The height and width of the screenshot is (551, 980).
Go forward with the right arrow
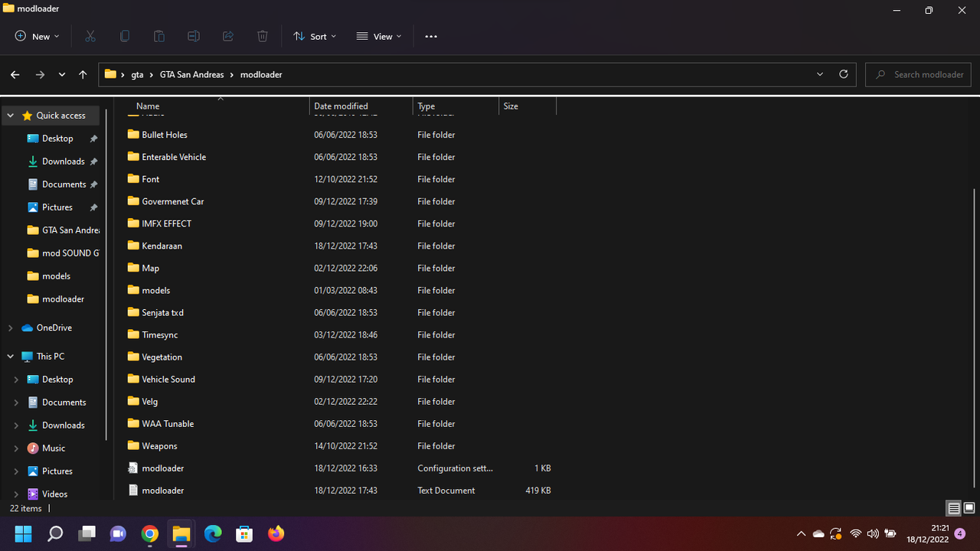[x=40, y=74]
